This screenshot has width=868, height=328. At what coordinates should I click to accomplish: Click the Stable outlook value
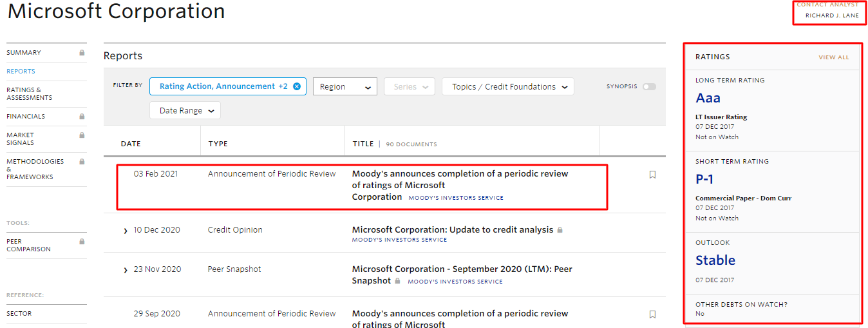click(x=715, y=260)
